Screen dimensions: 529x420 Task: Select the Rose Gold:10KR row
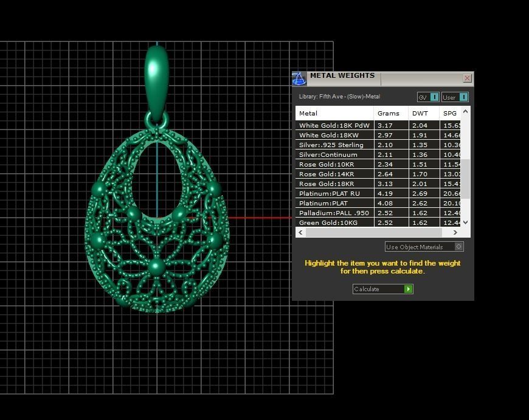tap(378, 165)
